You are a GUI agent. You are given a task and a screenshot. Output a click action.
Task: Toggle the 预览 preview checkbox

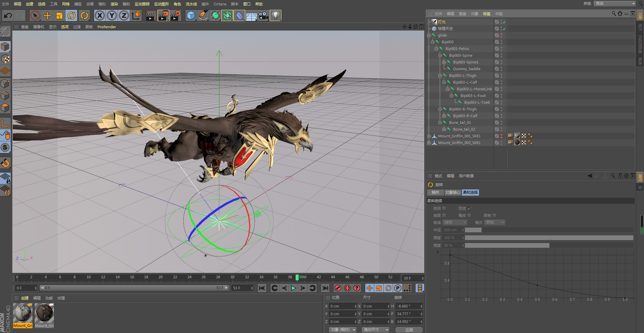pos(469,208)
